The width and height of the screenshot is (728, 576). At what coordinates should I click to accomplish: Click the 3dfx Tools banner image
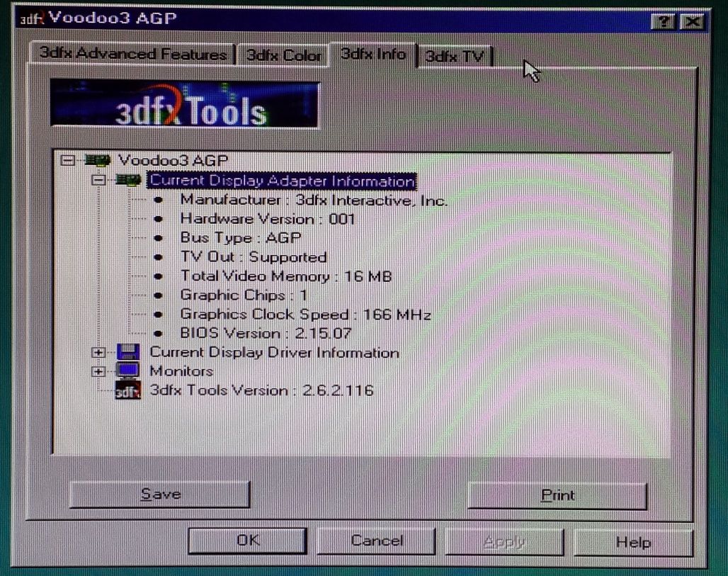pyautogui.click(x=185, y=104)
